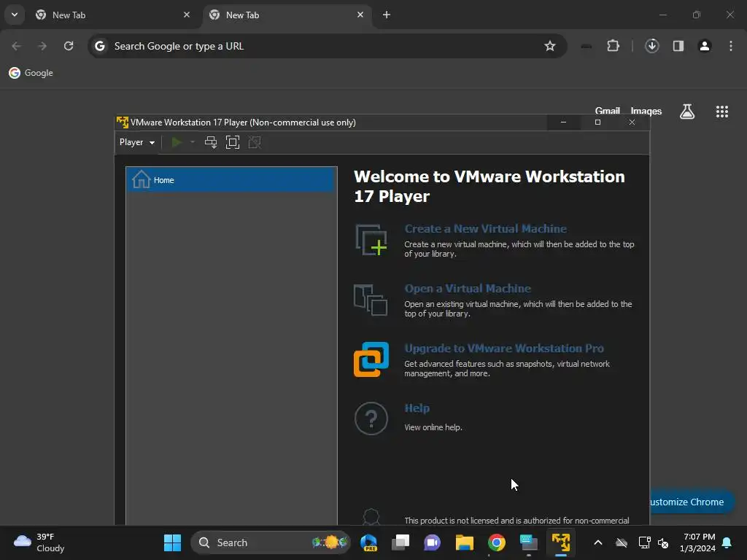Open the Teams chat taskbar icon

432,542
